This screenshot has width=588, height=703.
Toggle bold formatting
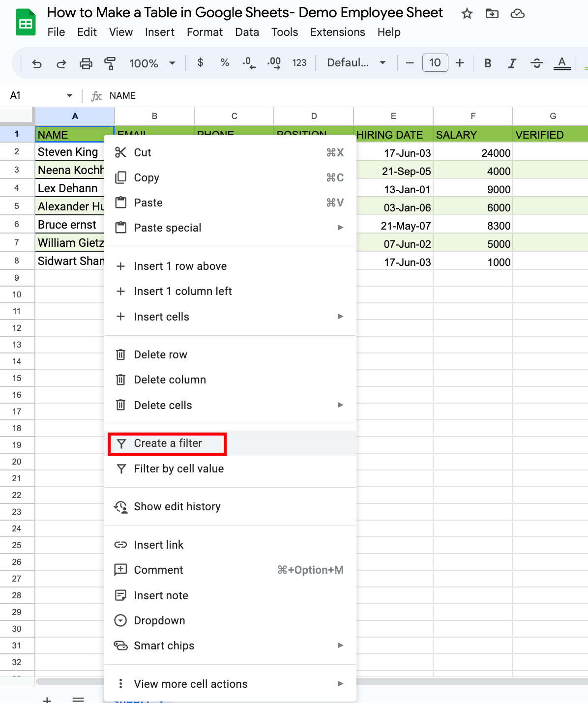click(x=488, y=63)
